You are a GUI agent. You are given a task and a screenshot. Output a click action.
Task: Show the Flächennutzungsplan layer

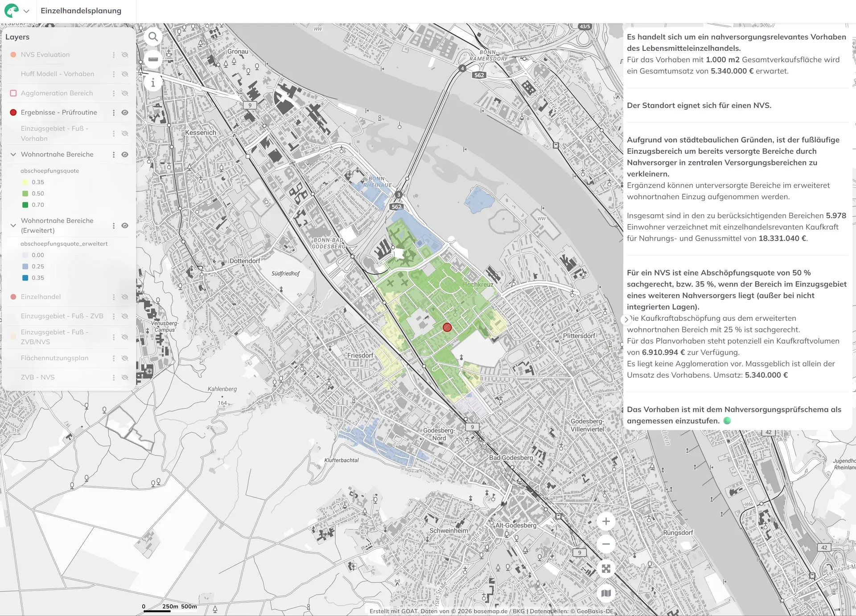(125, 358)
